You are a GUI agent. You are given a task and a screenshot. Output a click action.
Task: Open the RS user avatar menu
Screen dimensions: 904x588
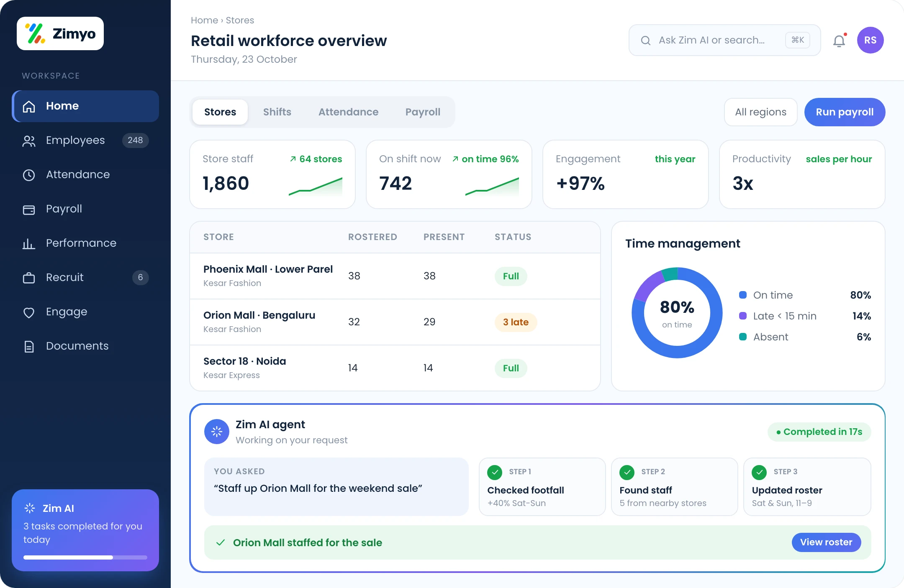871,40
